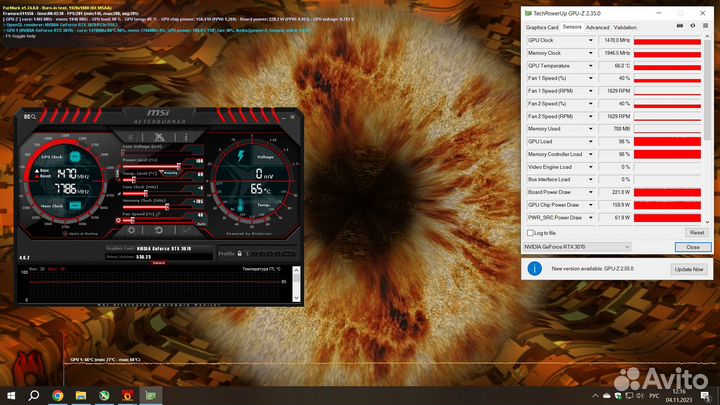Adjust the Power Limit slider handle
This screenshot has height=405, width=720.
[x=179, y=167]
